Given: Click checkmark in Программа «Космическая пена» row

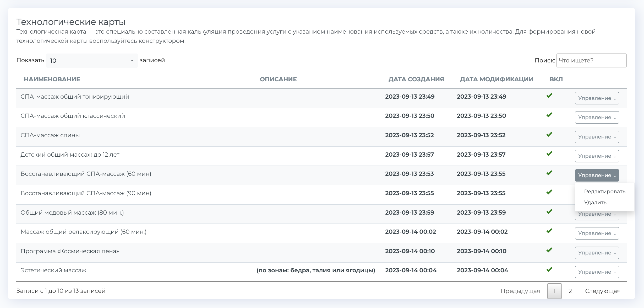Looking at the screenshot, I should [x=549, y=250].
